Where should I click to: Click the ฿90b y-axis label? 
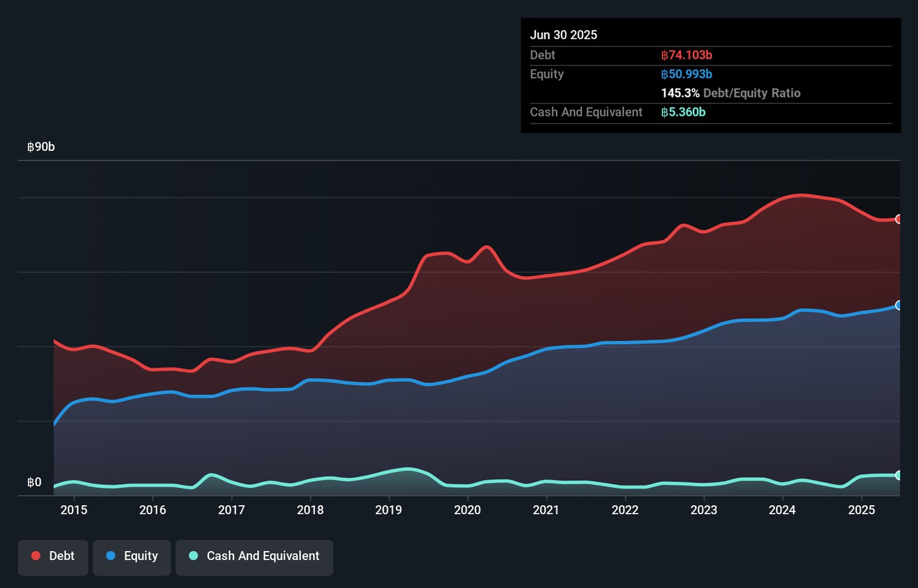point(41,147)
